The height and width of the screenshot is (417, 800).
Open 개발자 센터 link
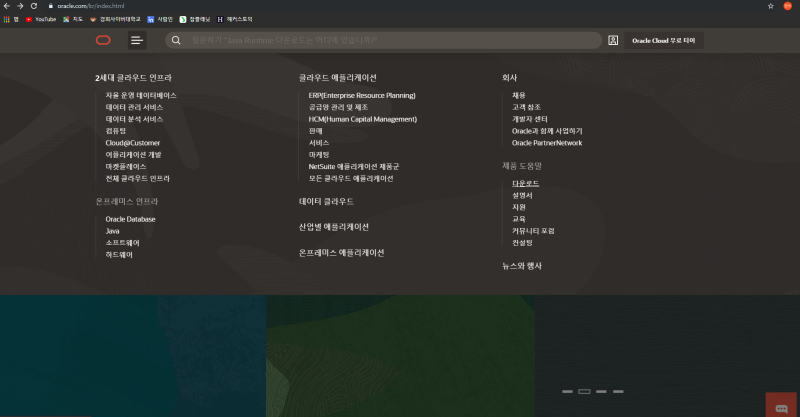tap(530, 119)
